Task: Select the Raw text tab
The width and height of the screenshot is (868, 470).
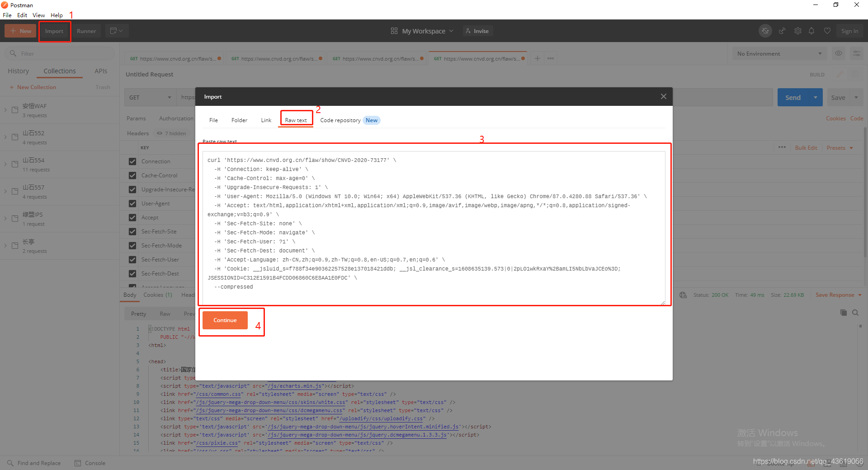Action: click(x=296, y=120)
